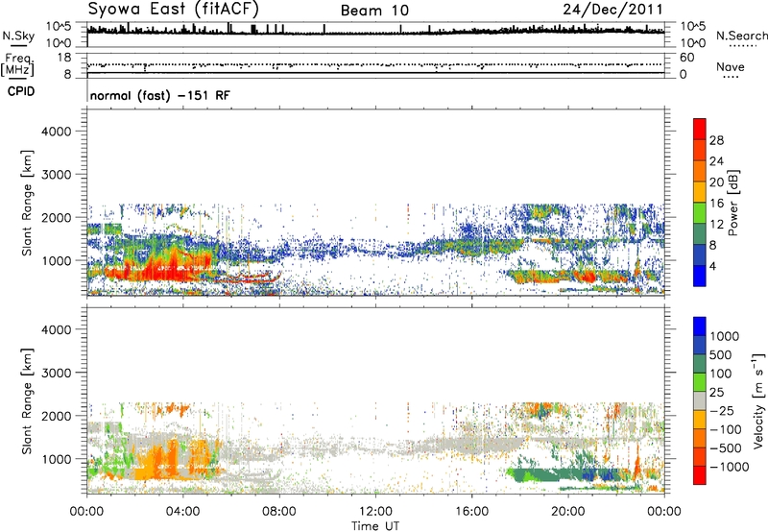Screen dimensions: 768x532
Task: Click the '16' power scale value
Action: (x=716, y=204)
